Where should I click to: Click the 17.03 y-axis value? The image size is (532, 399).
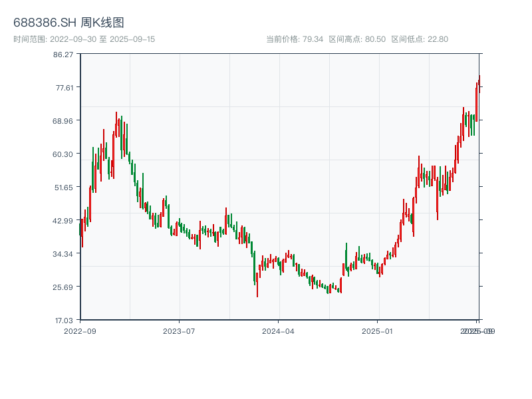point(64,321)
